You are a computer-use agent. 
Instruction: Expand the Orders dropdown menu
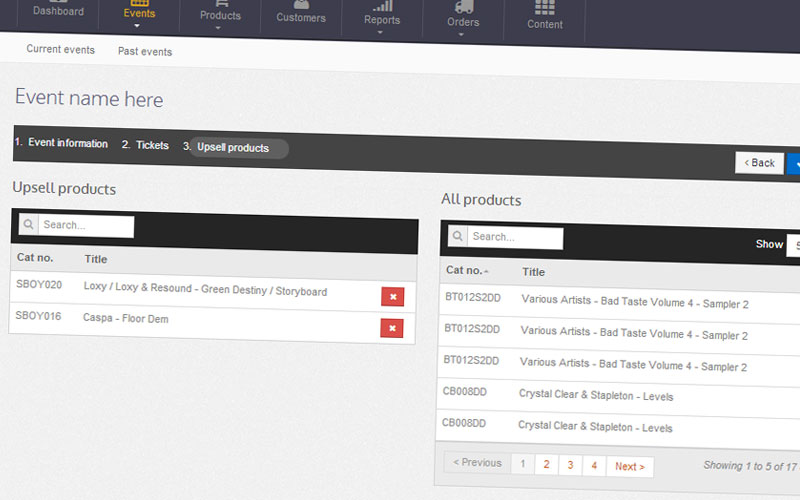[462, 20]
